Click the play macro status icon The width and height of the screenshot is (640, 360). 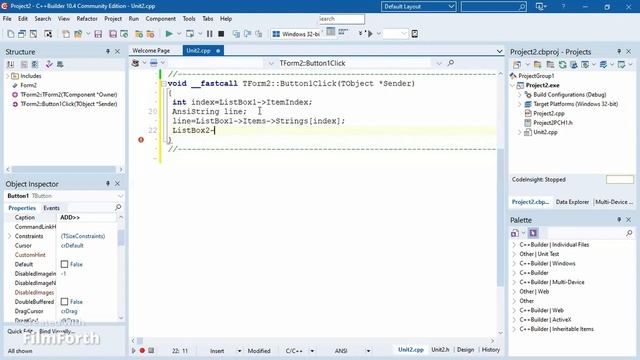pyautogui.click(x=133, y=350)
